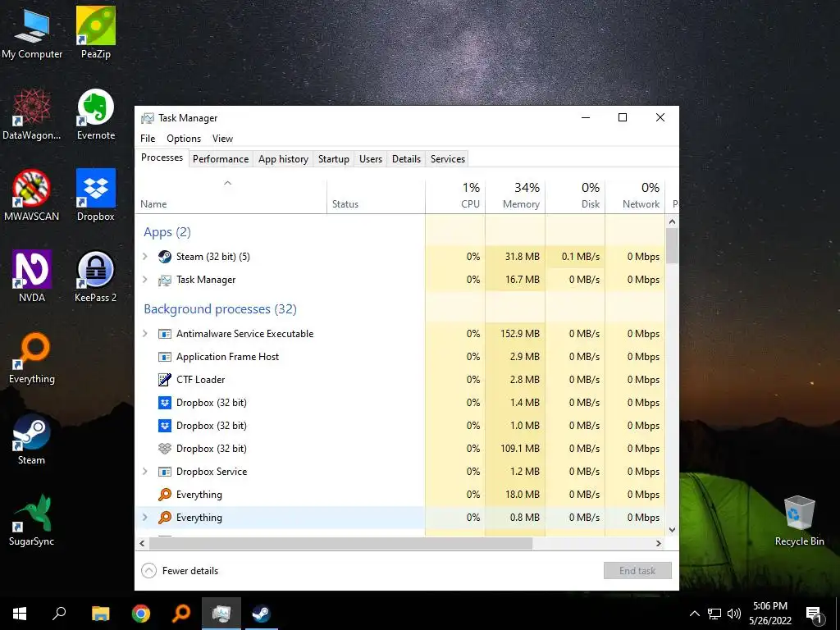
Task: Click the CTF Loader process icon
Action: [164, 380]
